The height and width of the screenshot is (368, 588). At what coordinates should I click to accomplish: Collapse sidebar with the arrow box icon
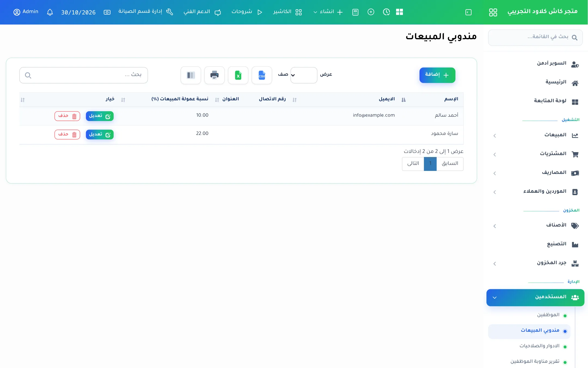tap(468, 12)
